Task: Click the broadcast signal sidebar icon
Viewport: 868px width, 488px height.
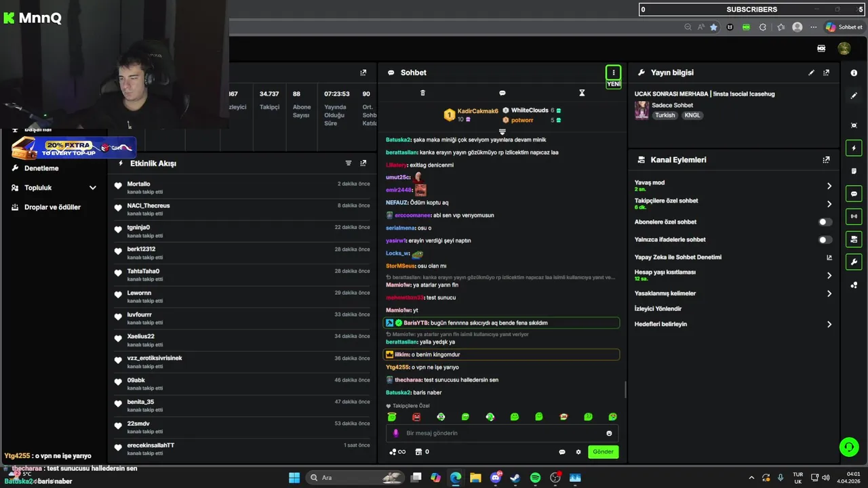Action: pos(854,216)
